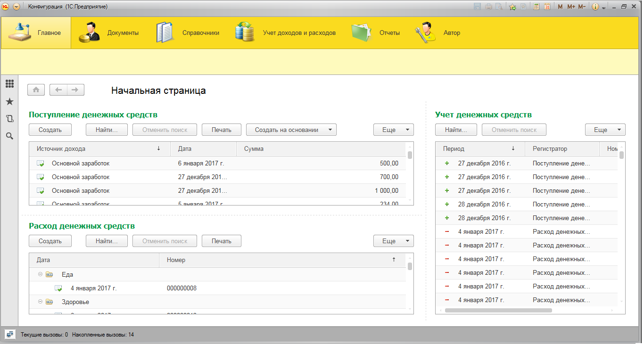
Task: Click Печать in Расход денежных средств
Action: coord(222,241)
